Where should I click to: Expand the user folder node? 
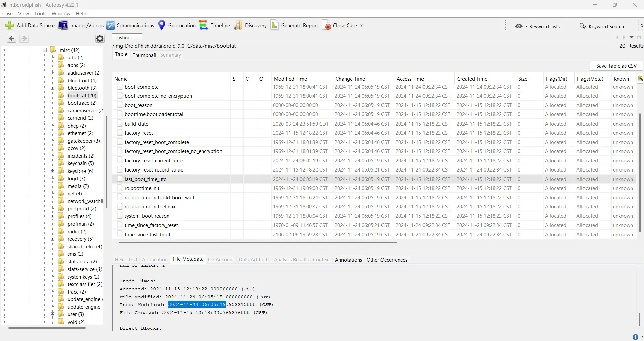(x=53, y=314)
